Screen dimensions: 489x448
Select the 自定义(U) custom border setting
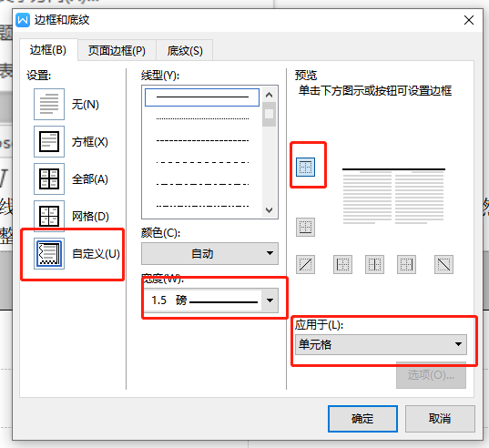49,253
